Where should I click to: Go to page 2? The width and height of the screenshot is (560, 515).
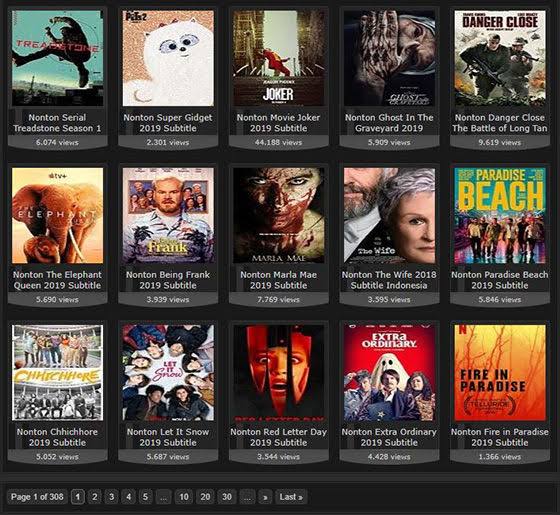coord(95,497)
